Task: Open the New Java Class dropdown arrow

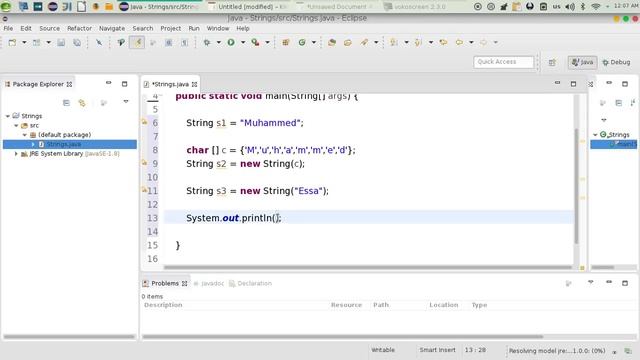Action: click(313, 42)
